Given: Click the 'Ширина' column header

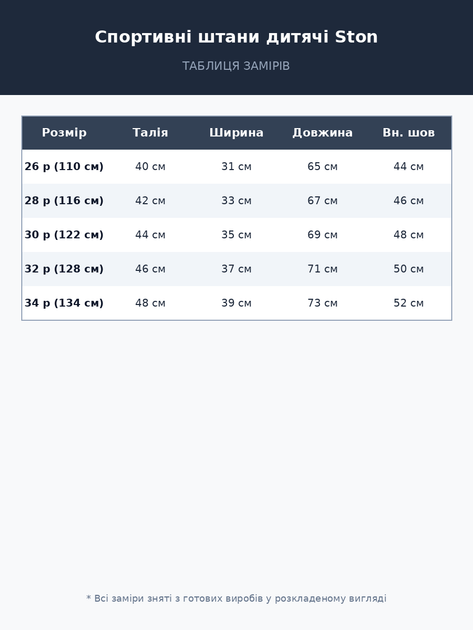Looking at the screenshot, I should pos(236,133).
